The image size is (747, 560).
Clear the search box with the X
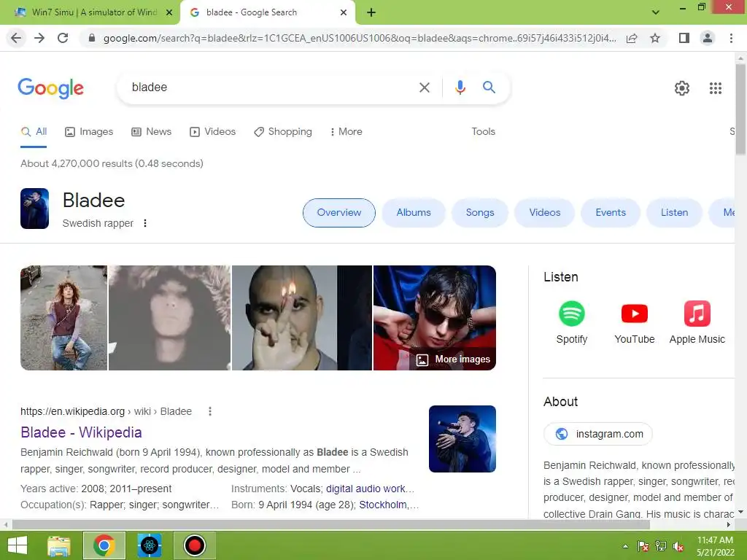coord(424,87)
